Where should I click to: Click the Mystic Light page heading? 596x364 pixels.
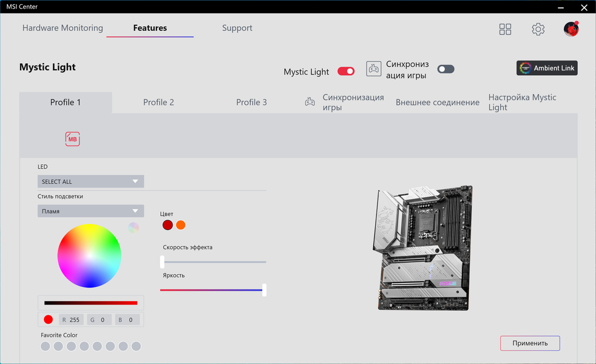point(47,67)
